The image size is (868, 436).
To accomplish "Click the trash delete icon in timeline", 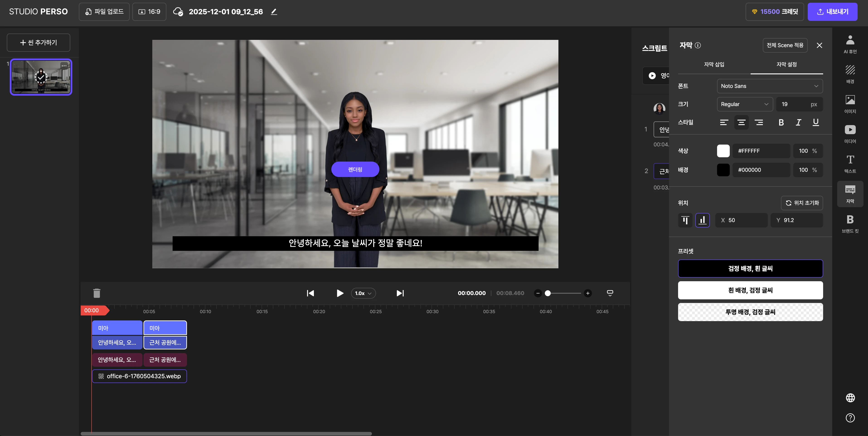I will [97, 293].
